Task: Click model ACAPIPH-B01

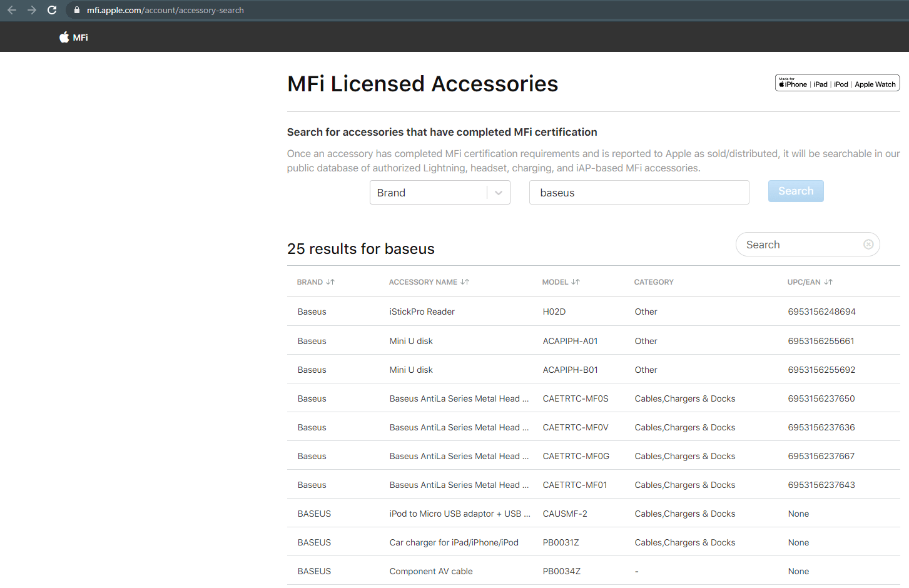Action: [571, 370]
